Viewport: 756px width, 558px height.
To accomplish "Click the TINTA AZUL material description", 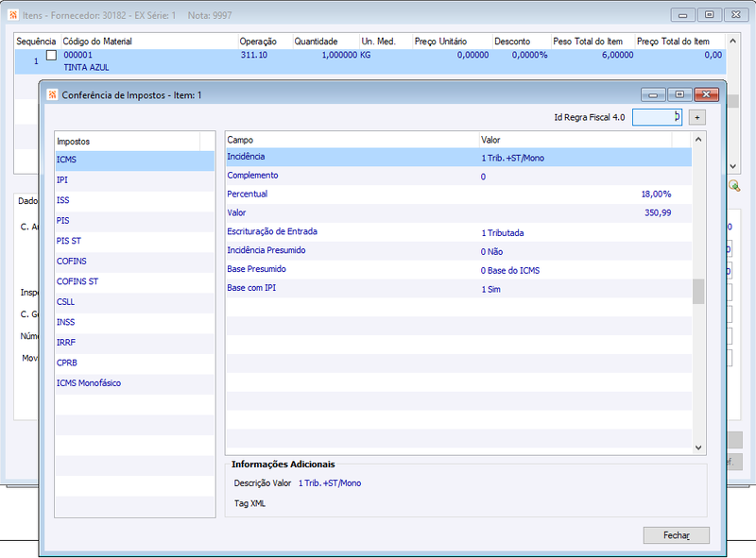I will 86,67.
